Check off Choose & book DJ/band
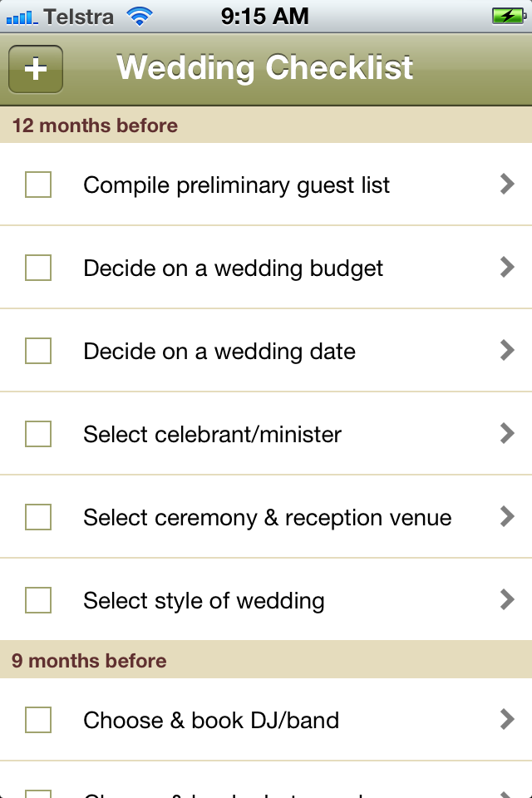The height and width of the screenshot is (798, 532). (x=38, y=720)
